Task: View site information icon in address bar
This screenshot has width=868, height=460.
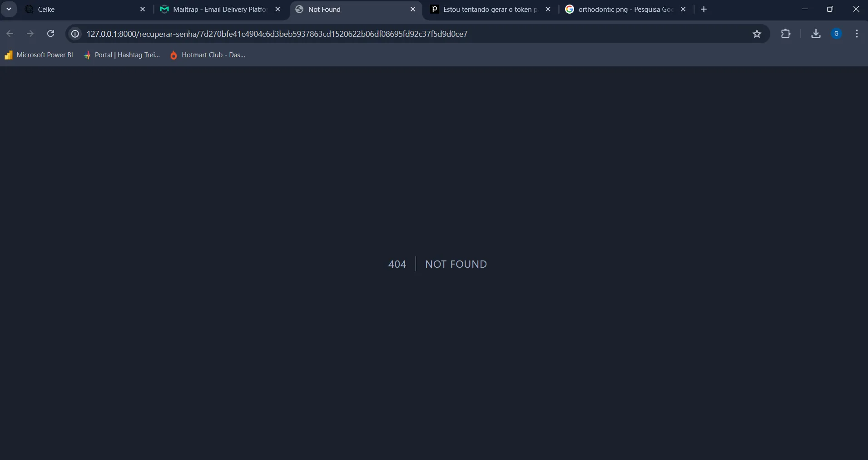Action: tap(75, 34)
